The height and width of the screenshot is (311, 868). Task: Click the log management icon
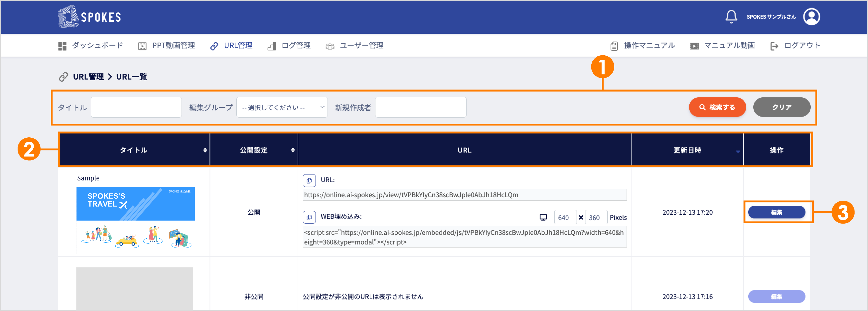pos(272,46)
